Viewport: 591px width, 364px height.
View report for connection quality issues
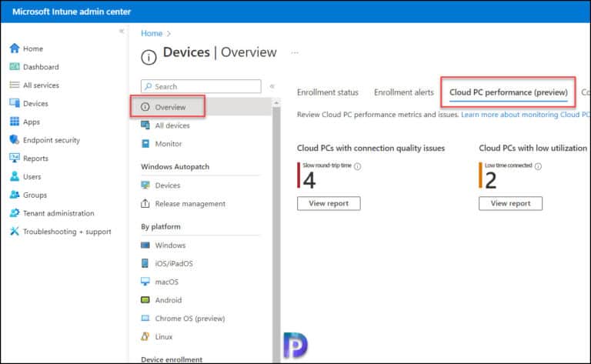tap(329, 203)
